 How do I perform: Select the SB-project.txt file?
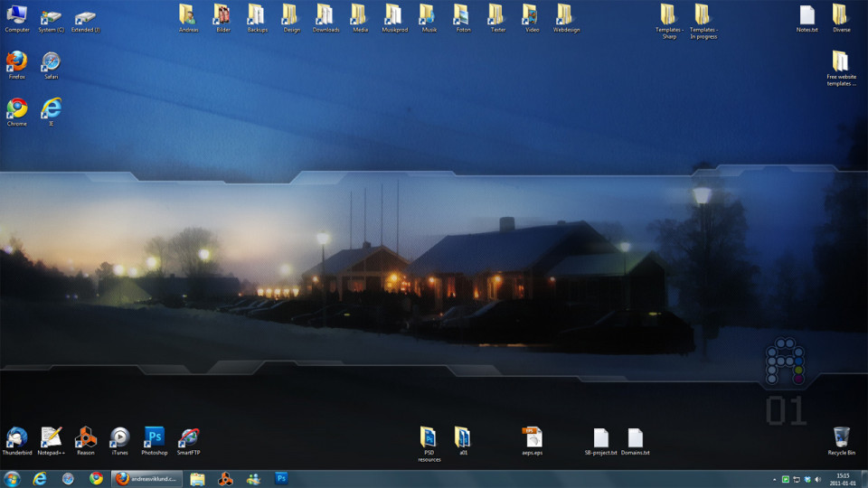point(600,441)
